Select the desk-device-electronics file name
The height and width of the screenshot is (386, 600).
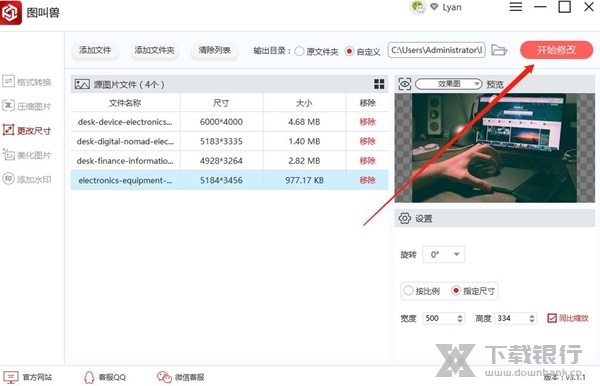pos(125,122)
